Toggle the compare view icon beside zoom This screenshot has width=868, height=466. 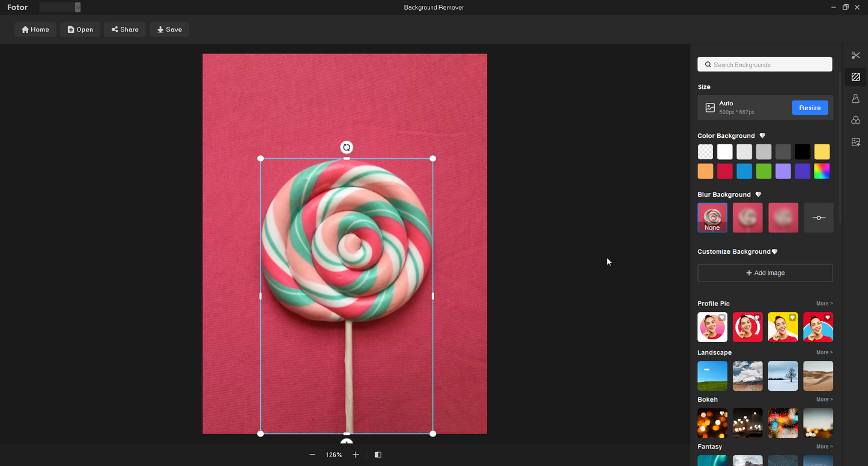pos(378,455)
